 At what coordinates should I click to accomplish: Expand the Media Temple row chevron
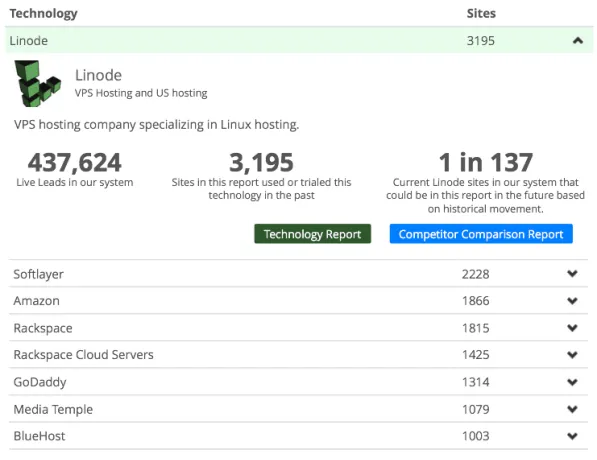coord(572,409)
